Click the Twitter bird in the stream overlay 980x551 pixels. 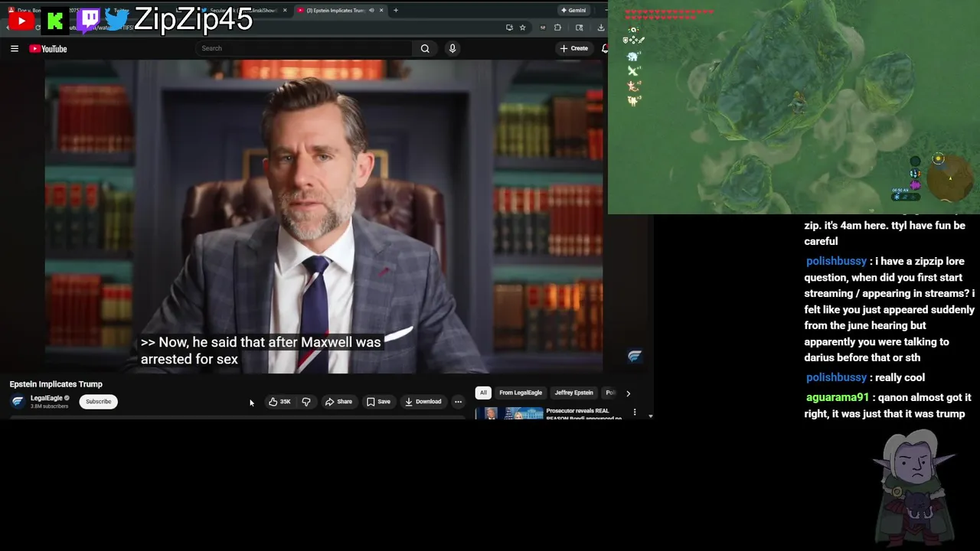(x=117, y=20)
